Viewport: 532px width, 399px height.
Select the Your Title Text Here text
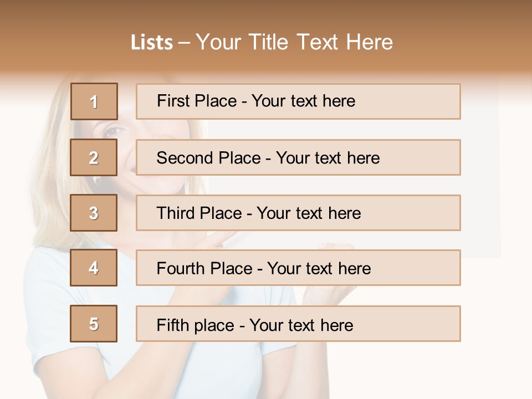(x=294, y=42)
